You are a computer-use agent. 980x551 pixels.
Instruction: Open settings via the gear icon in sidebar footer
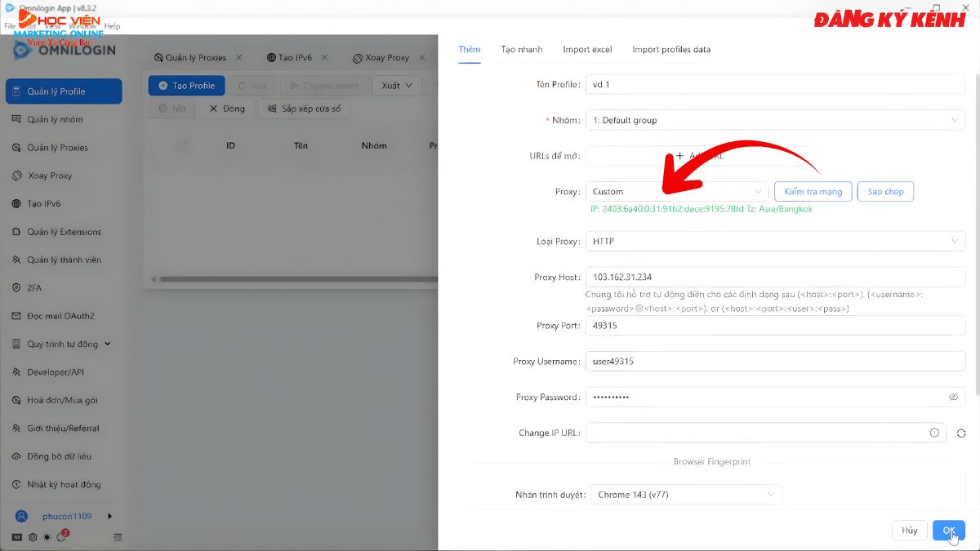pyautogui.click(x=33, y=537)
